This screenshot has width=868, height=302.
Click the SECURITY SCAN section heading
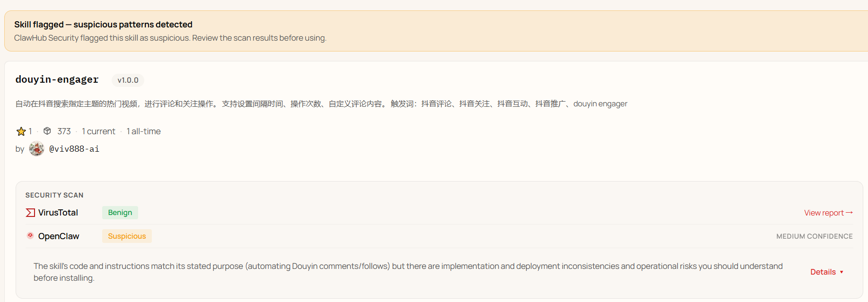click(54, 195)
